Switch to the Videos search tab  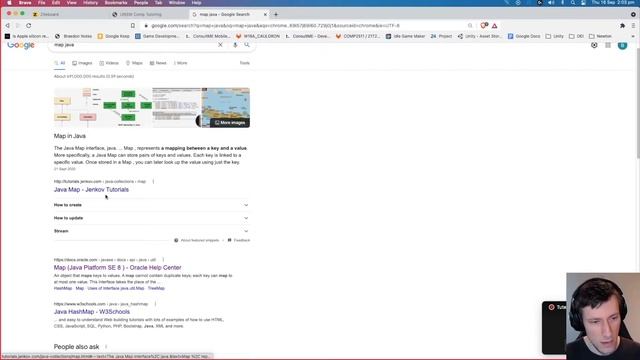coord(109,63)
